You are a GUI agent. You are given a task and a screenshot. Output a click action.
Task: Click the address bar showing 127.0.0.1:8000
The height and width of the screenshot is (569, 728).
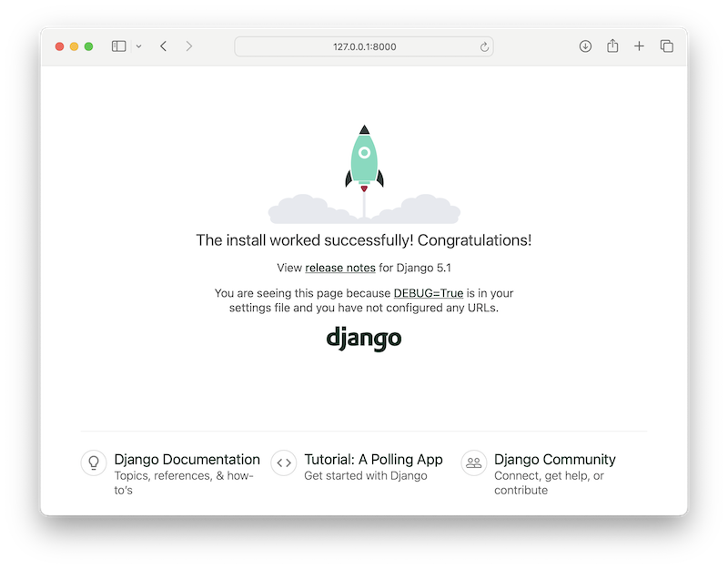[x=364, y=46]
